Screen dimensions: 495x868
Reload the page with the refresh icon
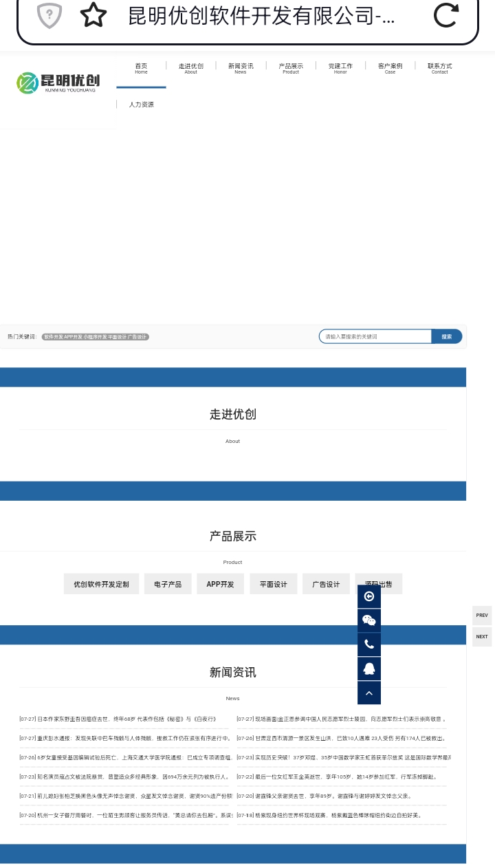click(445, 15)
